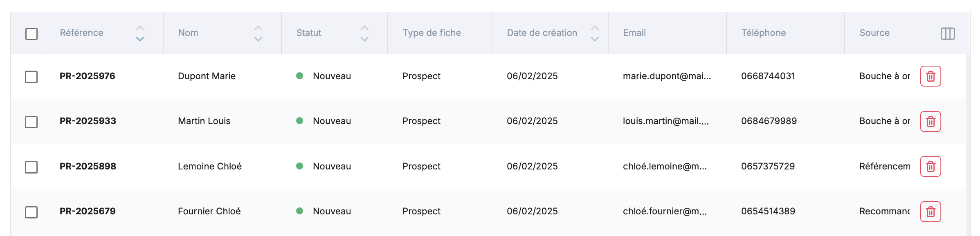The image size is (980, 236).
Task: Click trash icon for Fournier Chloé
Action: [930, 212]
